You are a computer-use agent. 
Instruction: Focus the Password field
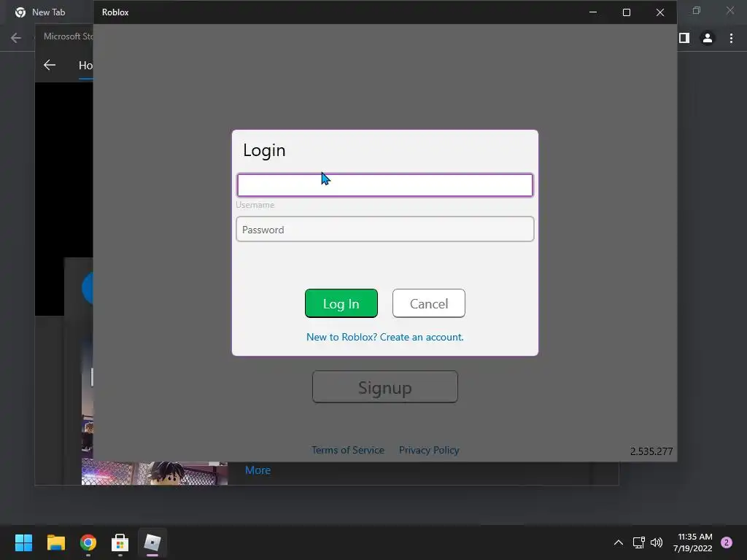tap(385, 229)
